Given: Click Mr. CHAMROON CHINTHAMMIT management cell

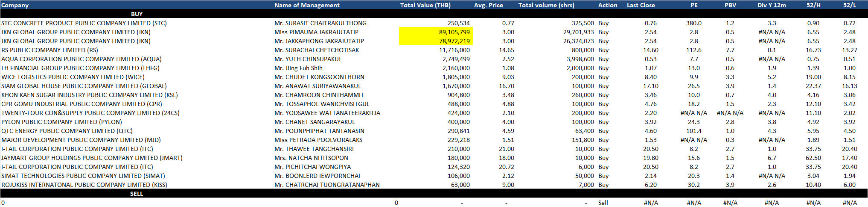Looking at the screenshot, I should pyautogui.click(x=319, y=95).
